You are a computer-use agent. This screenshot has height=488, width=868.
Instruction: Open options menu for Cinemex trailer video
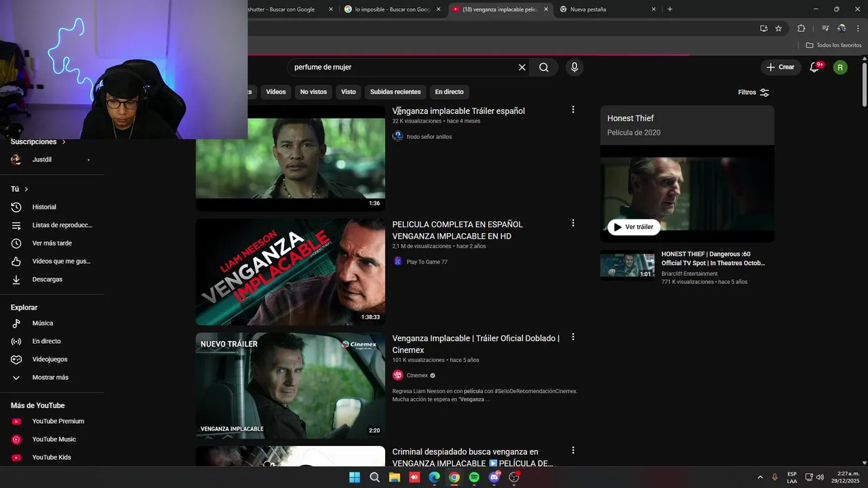pyautogui.click(x=573, y=337)
